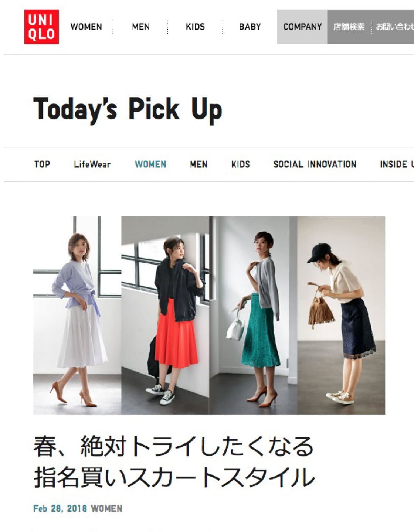
Task: Open the BABY top navigation menu
Action: click(250, 27)
